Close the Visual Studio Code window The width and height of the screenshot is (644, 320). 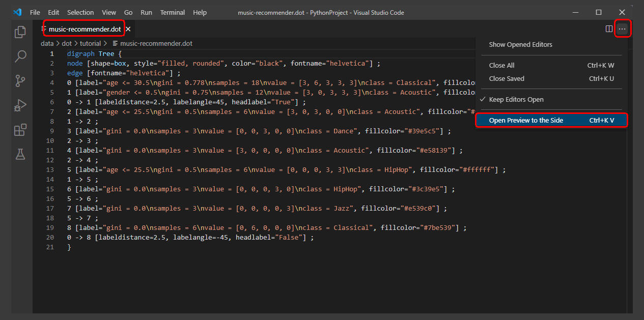coord(622,12)
